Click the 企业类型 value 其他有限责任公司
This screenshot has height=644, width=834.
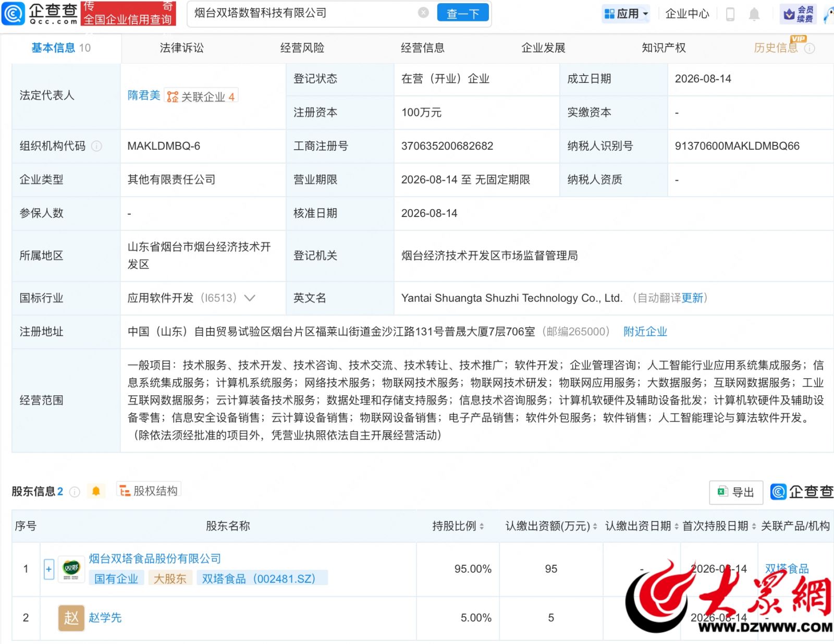click(x=171, y=180)
